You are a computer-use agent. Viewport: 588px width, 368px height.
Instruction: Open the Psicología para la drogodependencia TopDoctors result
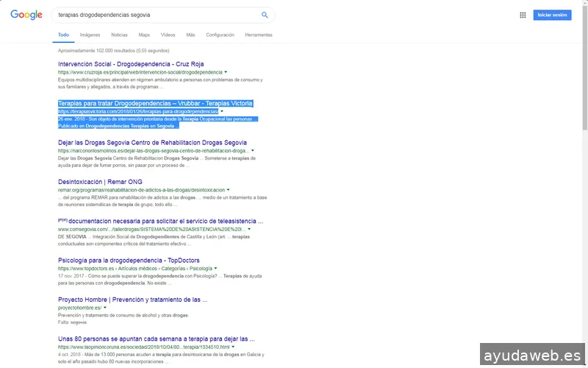129,261
